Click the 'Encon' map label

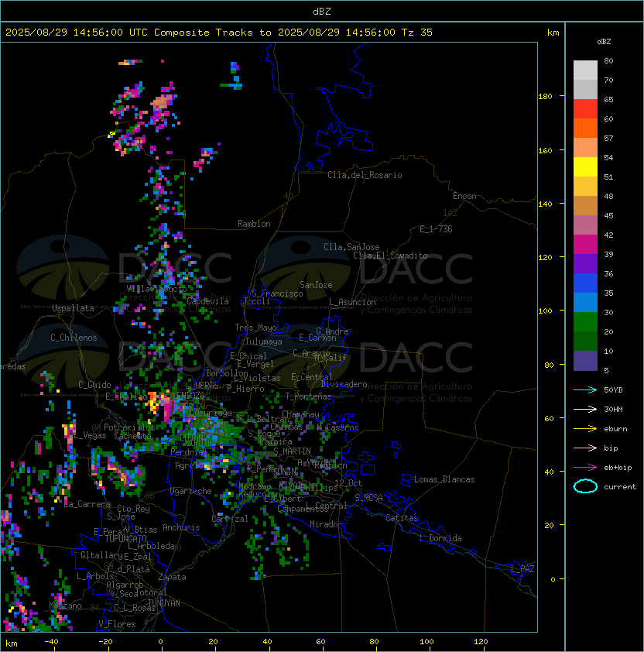click(464, 196)
